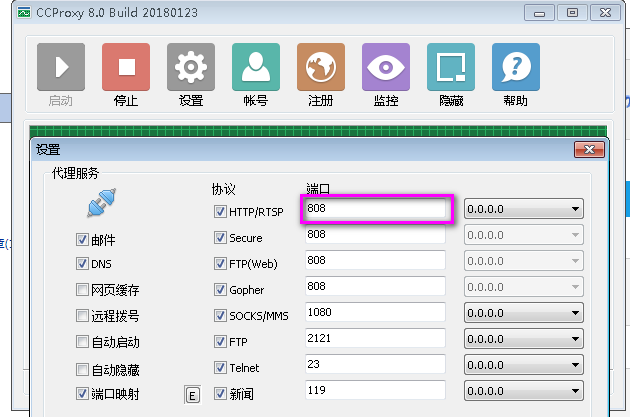The height and width of the screenshot is (417, 630).
Task: Click the grayed-out 启动 start icon
Action: [x=61, y=67]
